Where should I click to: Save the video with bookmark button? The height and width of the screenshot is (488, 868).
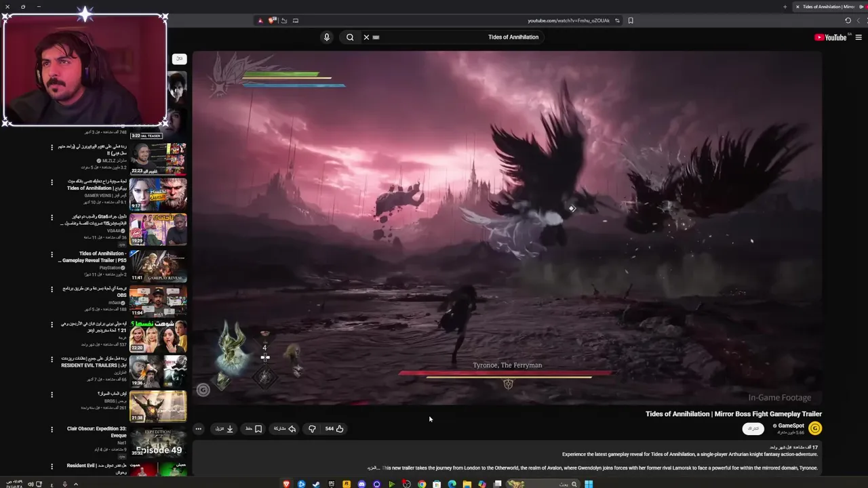pyautogui.click(x=254, y=428)
